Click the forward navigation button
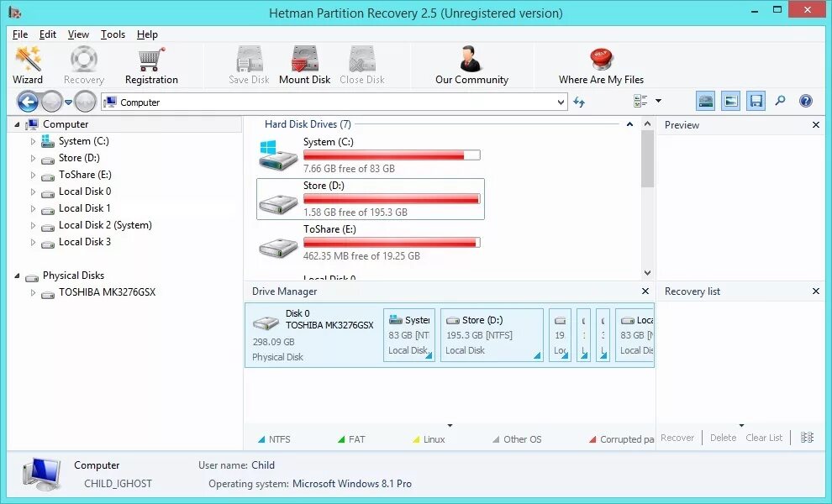Viewport: 832px width, 504px height. click(x=51, y=102)
